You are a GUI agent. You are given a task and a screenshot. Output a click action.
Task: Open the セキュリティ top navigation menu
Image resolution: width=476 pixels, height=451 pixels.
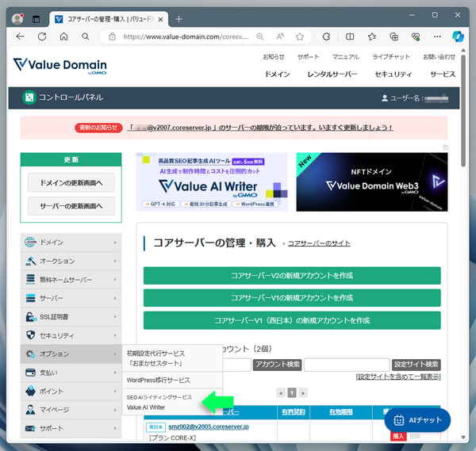[393, 75]
